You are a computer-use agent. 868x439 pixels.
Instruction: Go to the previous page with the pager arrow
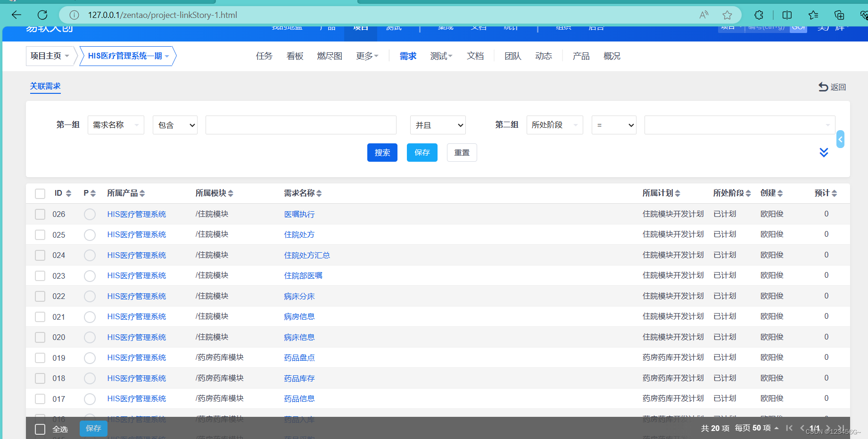pos(802,428)
